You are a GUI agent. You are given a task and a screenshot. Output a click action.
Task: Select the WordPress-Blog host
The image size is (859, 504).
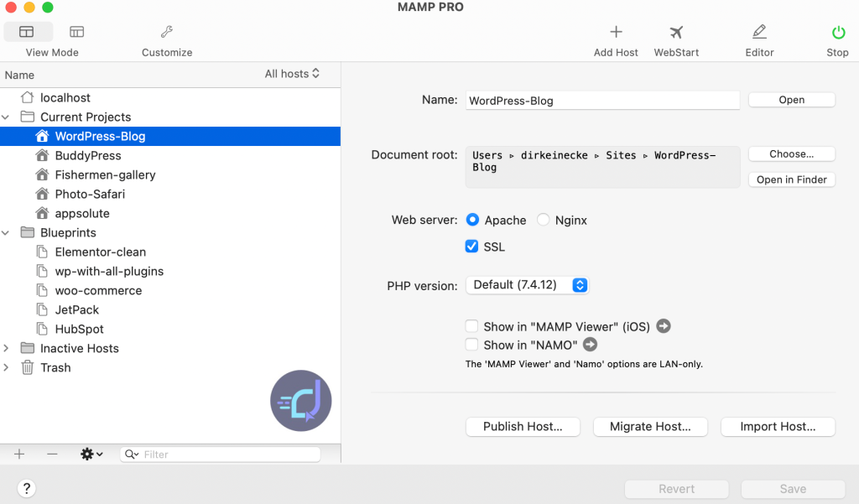(x=170, y=136)
